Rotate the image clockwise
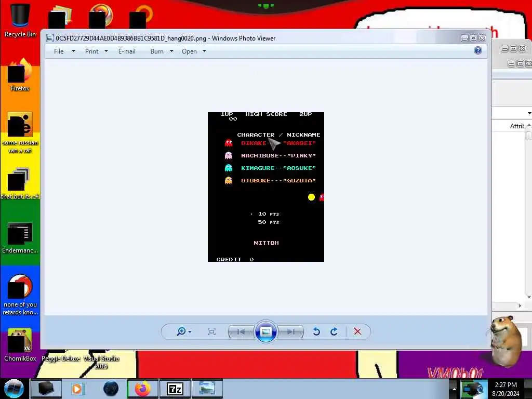Image resolution: width=532 pixels, height=399 pixels. click(334, 331)
